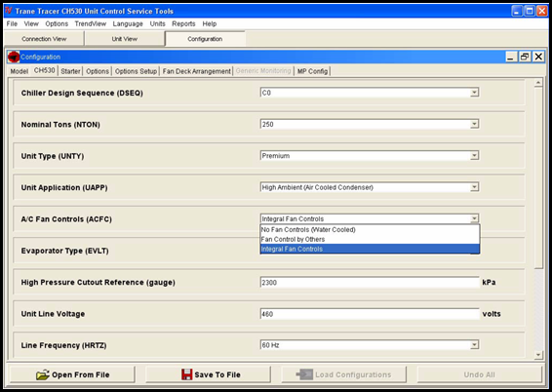Open the Starter tab

[70, 71]
